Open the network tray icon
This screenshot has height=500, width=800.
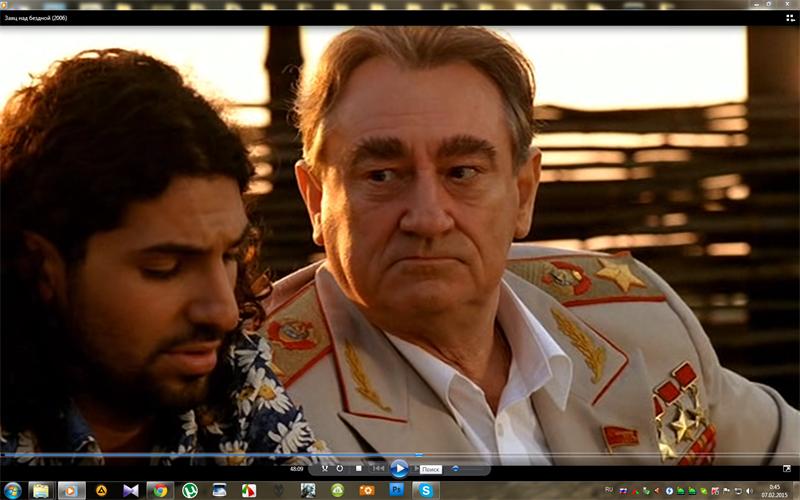point(738,491)
